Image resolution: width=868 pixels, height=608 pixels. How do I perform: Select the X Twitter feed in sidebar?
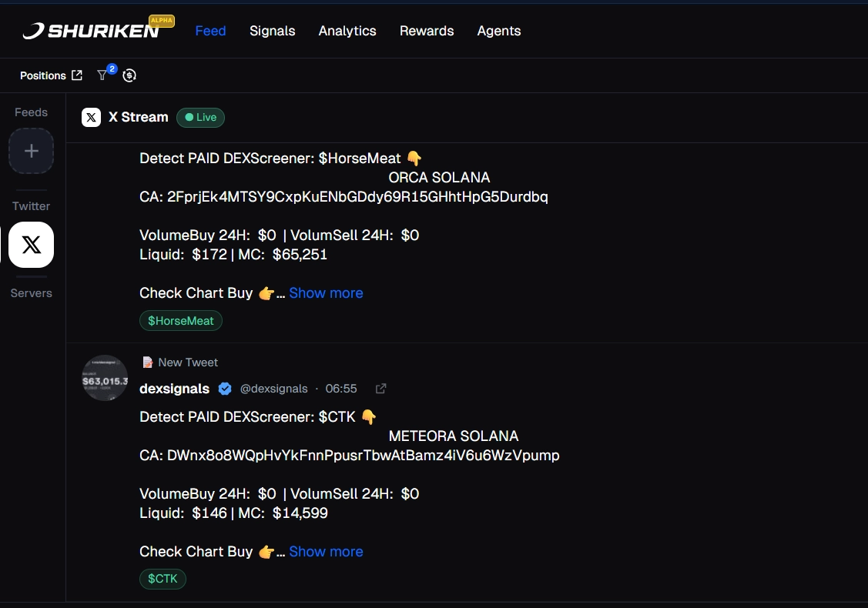(x=31, y=245)
